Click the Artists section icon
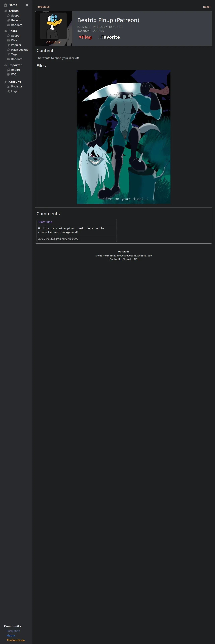Viewport: 215px width, 644px height. (x=6, y=11)
